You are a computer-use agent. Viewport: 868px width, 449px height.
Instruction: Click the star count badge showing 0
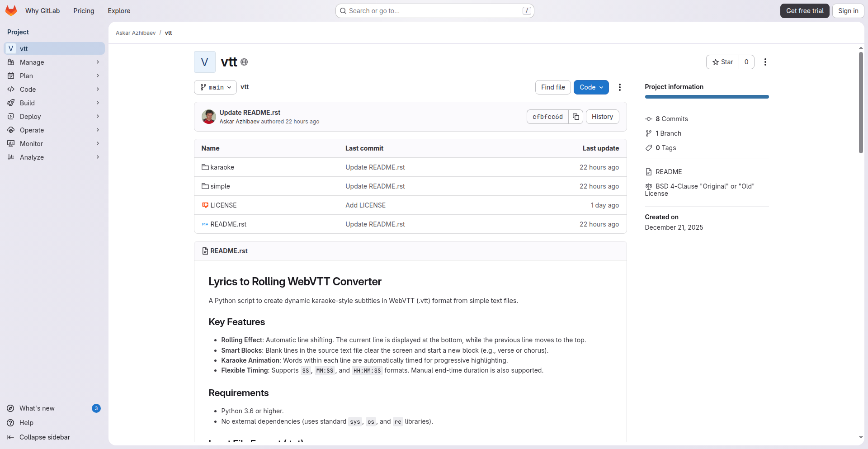746,62
